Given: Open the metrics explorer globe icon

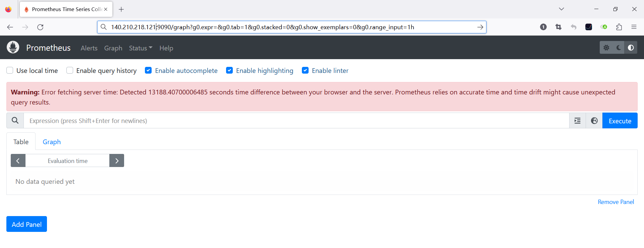Looking at the screenshot, I should tap(594, 121).
